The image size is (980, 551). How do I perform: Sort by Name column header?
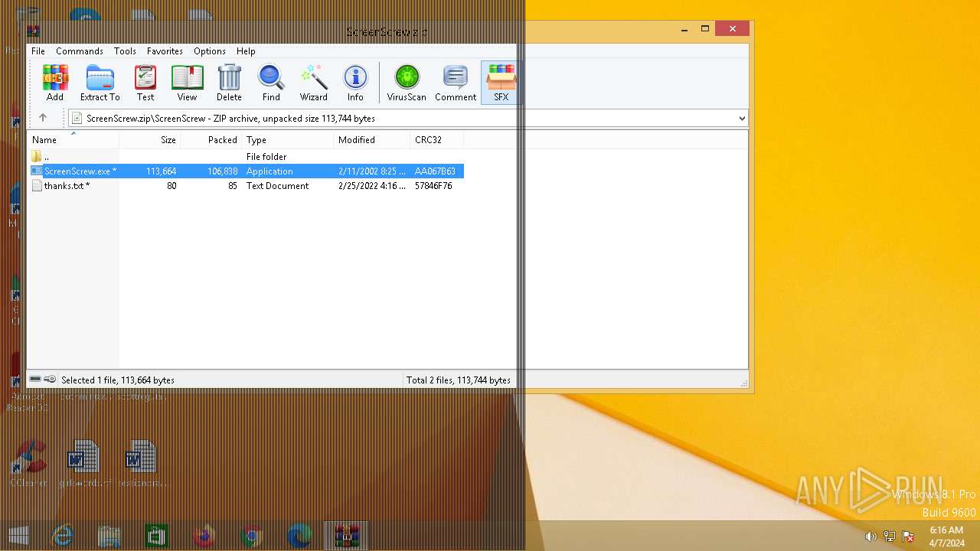73,140
